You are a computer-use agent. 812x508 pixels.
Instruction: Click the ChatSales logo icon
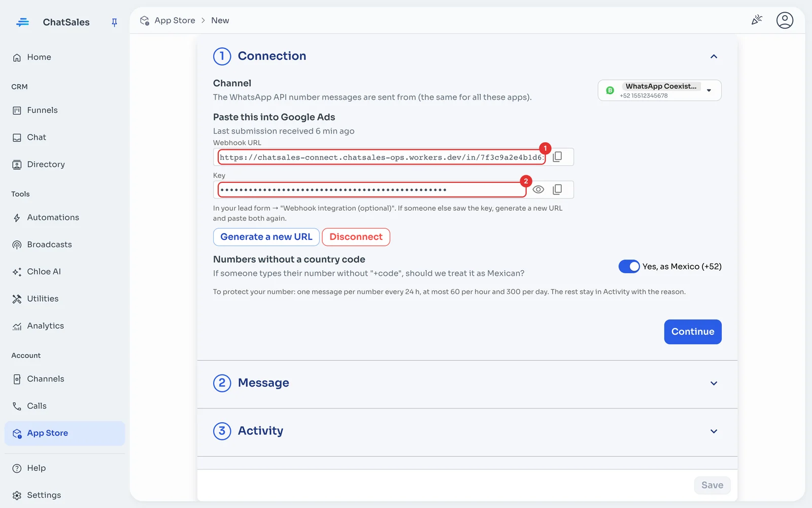(22, 22)
